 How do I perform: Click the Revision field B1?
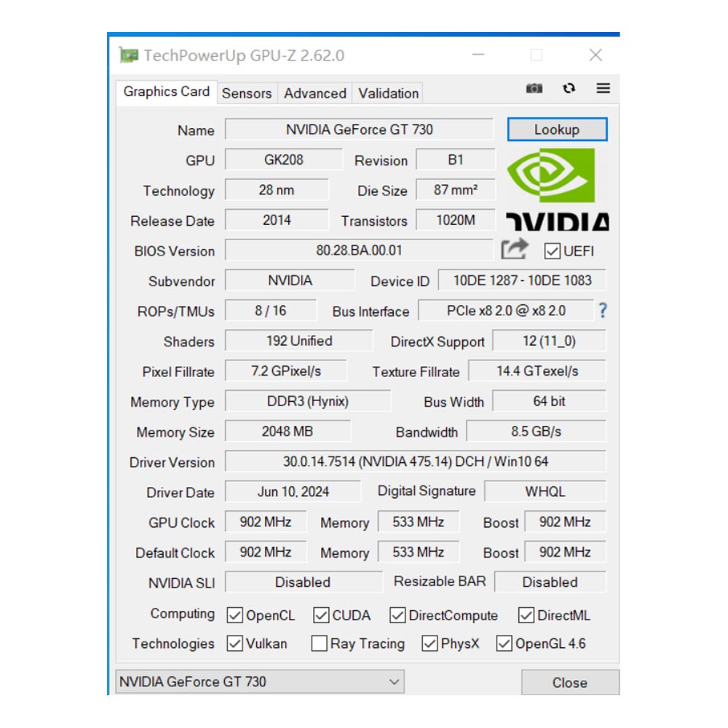pyautogui.click(x=456, y=159)
